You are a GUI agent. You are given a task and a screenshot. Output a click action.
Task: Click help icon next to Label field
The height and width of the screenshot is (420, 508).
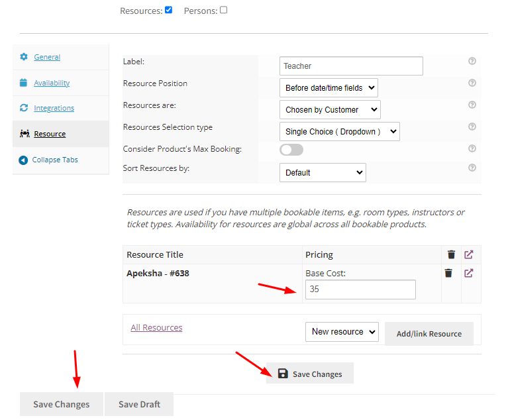[472, 61]
